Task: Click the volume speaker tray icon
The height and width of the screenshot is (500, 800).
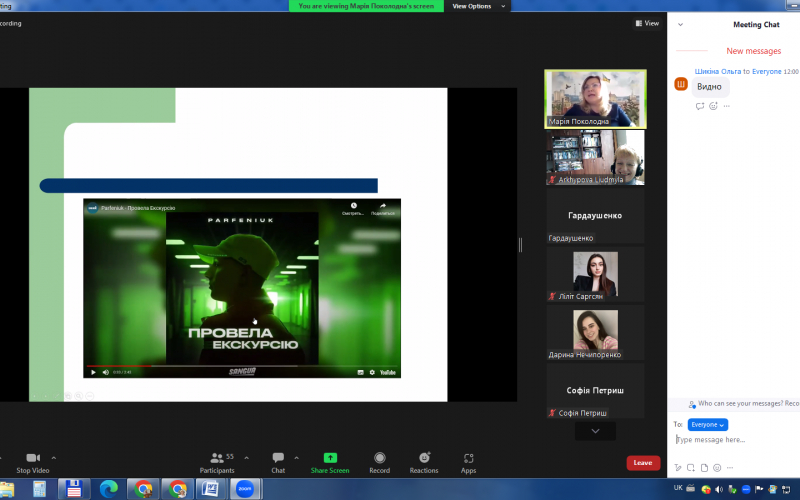Action: [x=719, y=489]
